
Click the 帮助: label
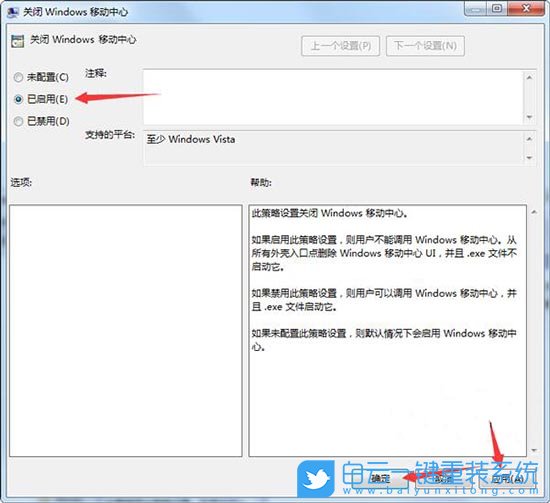261,182
